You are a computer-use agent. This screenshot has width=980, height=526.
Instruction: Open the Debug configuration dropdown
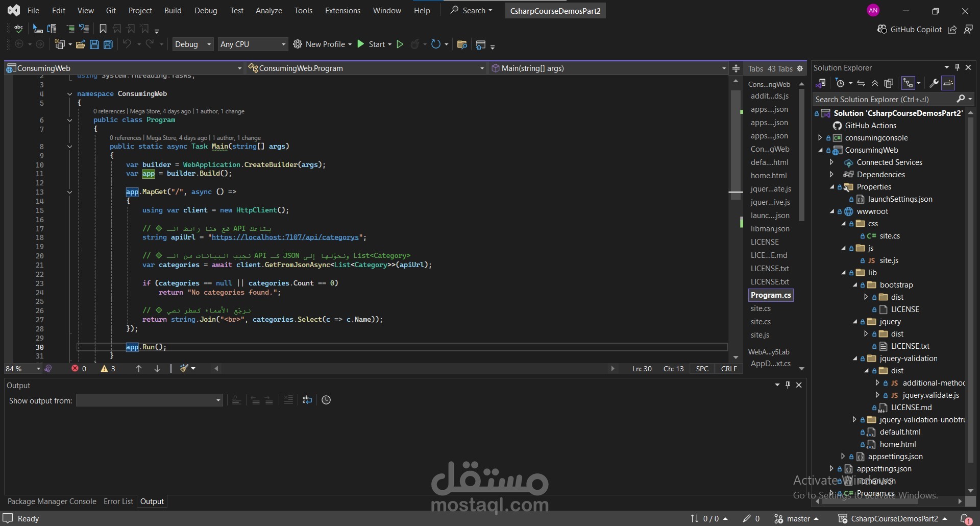[193, 44]
